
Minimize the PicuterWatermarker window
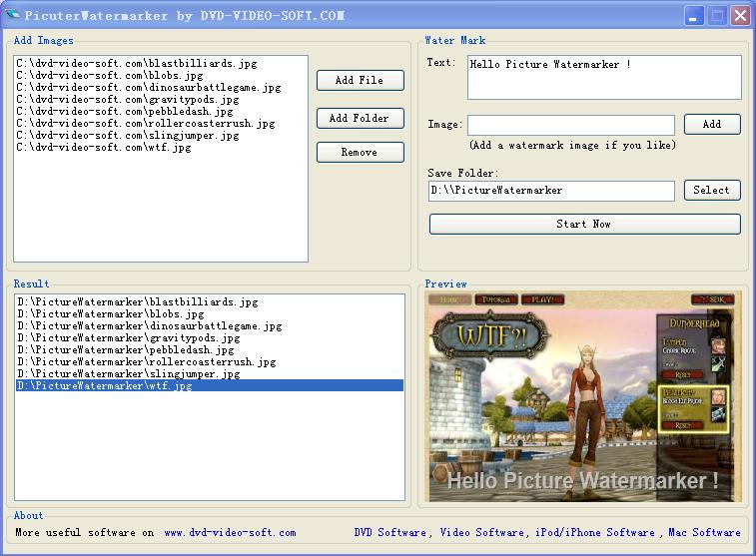(693, 16)
